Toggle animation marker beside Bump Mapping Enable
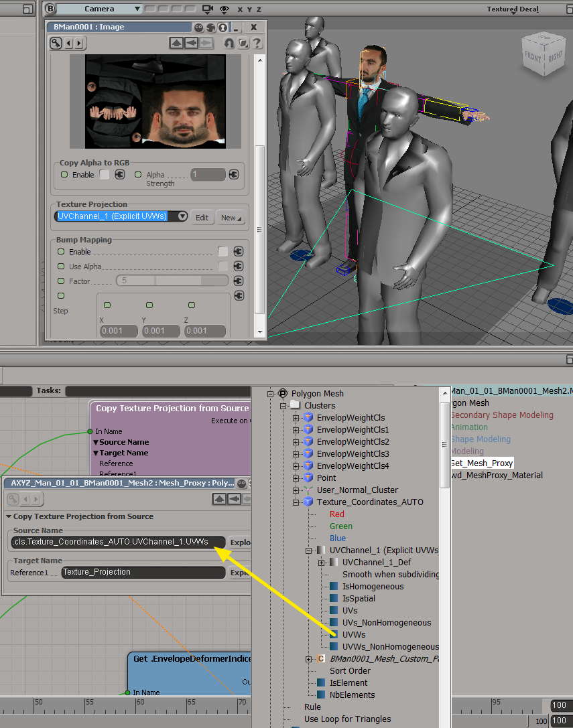 61,252
